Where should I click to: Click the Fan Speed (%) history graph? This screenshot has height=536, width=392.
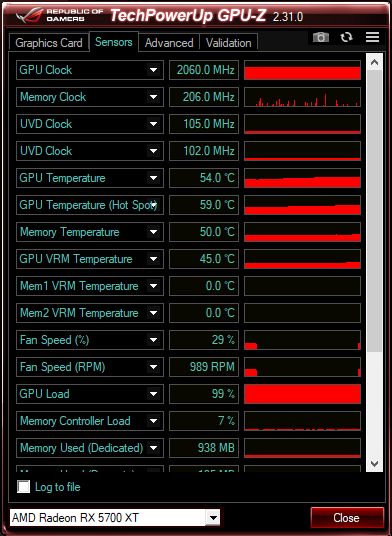[x=302, y=340]
